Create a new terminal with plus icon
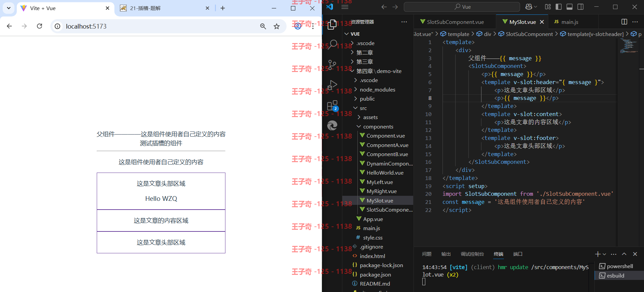Image resolution: width=644 pixels, height=292 pixels. point(598,254)
